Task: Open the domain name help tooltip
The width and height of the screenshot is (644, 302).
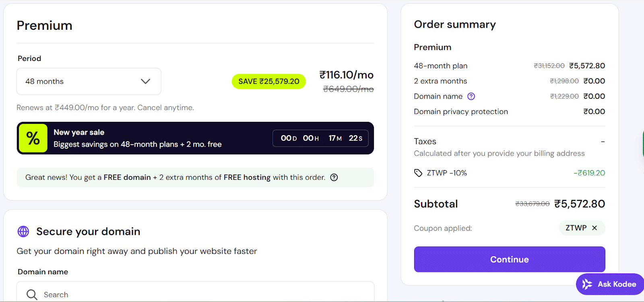Action: [x=471, y=96]
